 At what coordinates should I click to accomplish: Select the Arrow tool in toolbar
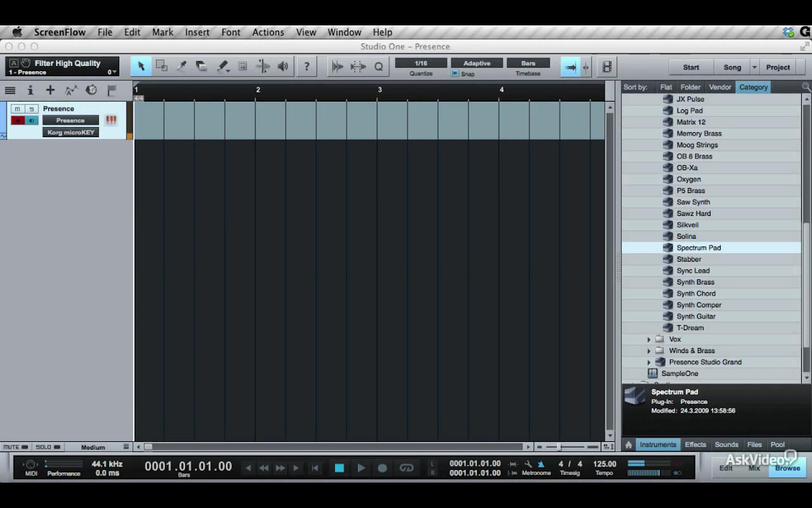(x=141, y=66)
